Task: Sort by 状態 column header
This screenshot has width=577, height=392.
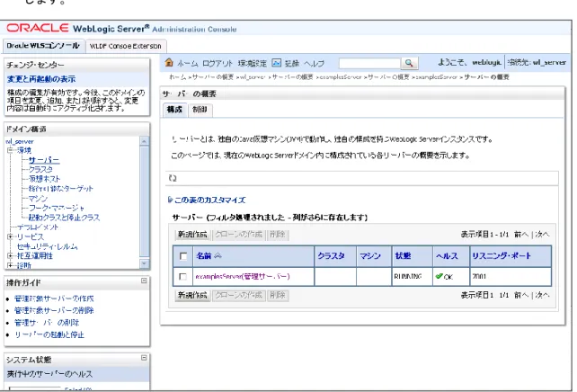Action: pyautogui.click(x=403, y=256)
